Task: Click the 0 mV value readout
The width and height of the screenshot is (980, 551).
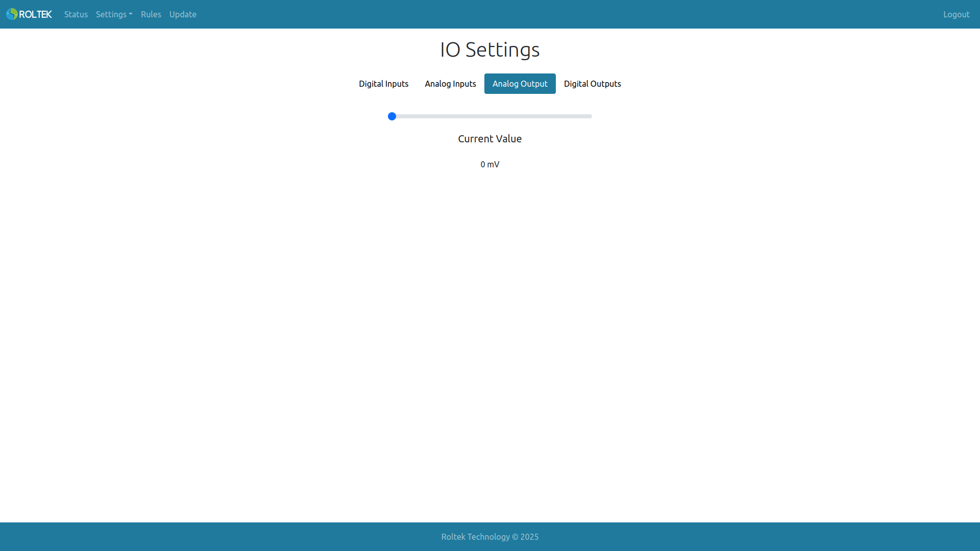Action: tap(490, 164)
